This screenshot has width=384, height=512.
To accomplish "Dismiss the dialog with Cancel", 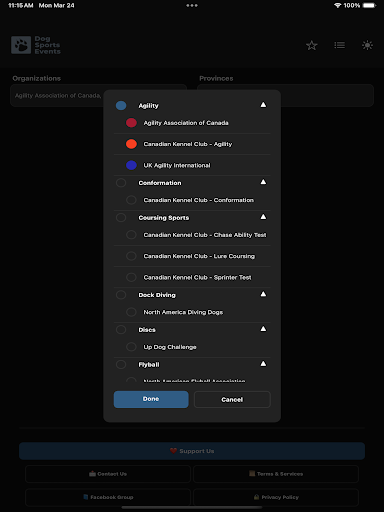I will [x=232, y=399].
